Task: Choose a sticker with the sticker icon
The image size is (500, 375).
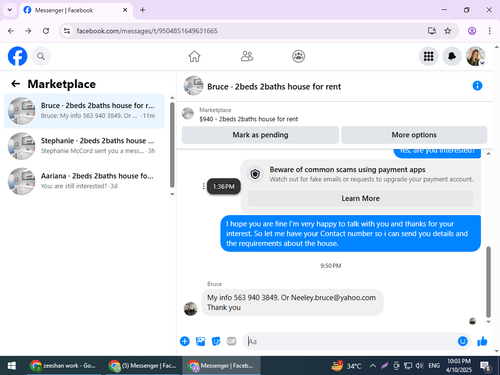Action: point(216,341)
